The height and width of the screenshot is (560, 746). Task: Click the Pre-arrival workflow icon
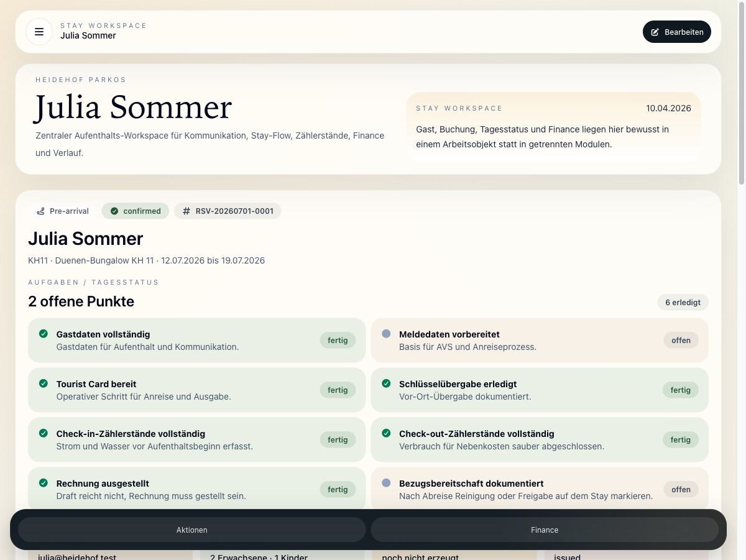(x=40, y=211)
